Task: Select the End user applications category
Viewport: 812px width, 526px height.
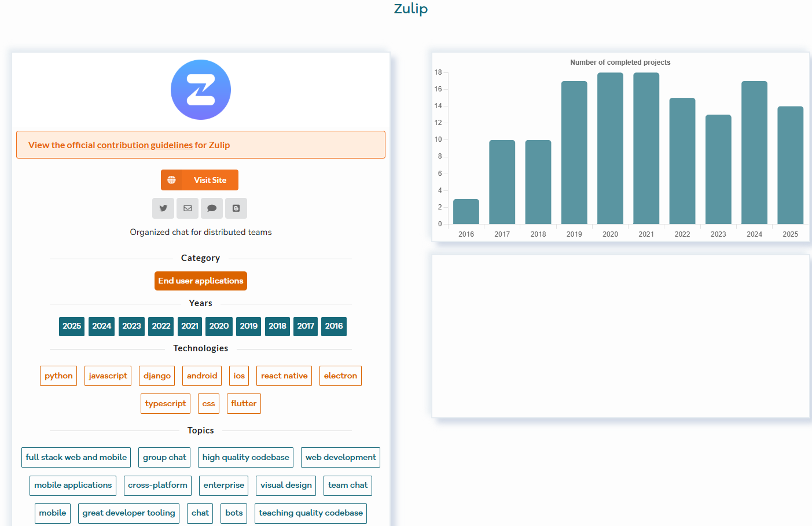Action: pyautogui.click(x=201, y=281)
